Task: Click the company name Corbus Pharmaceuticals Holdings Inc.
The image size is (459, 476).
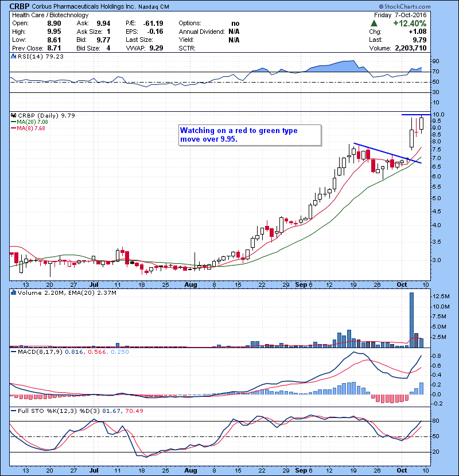Action: point(83,6)
